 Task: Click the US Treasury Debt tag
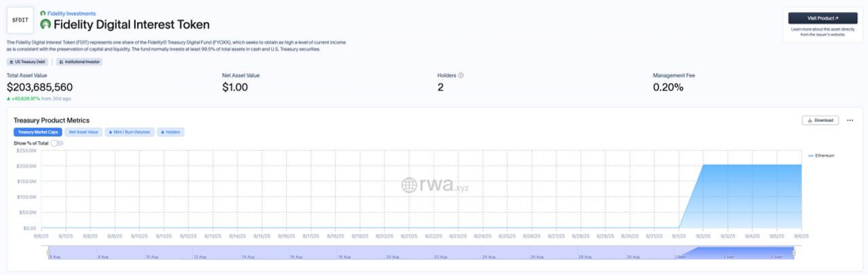tap(28, 62)
